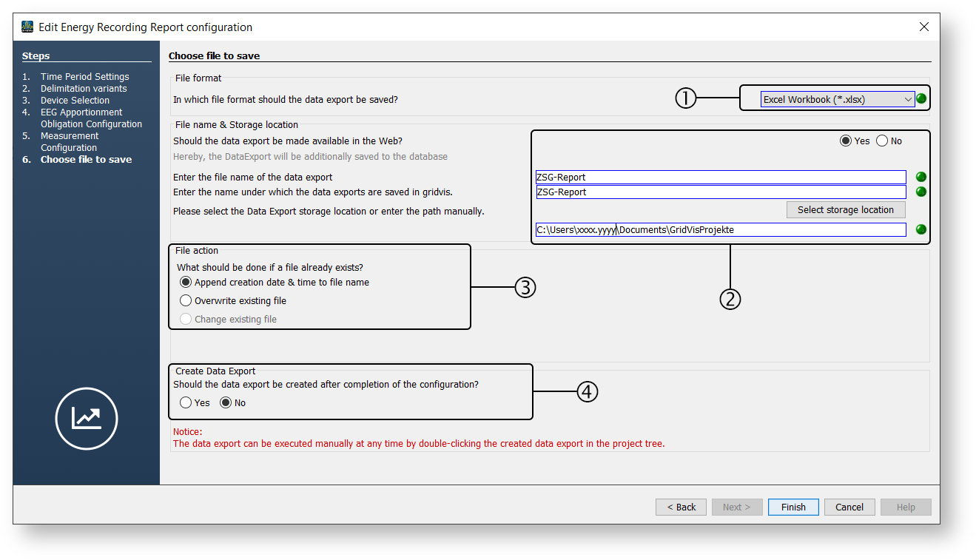Go to previous step with Back button
This screenshot has height=560, width=976.
click(680, 507)
